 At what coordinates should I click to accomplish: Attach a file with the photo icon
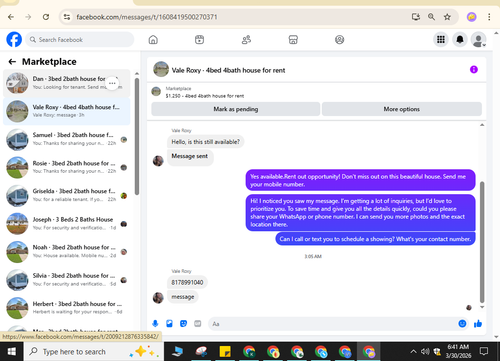[x=169, y=323]
